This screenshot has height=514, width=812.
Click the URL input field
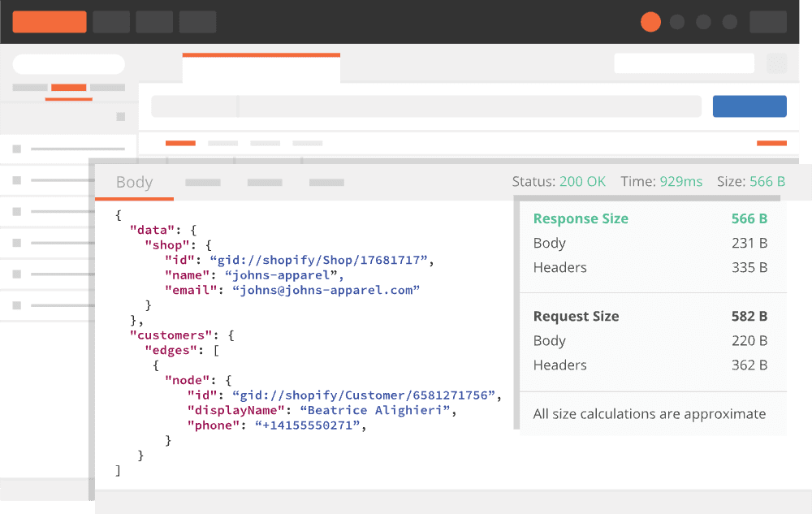(469, 106)
